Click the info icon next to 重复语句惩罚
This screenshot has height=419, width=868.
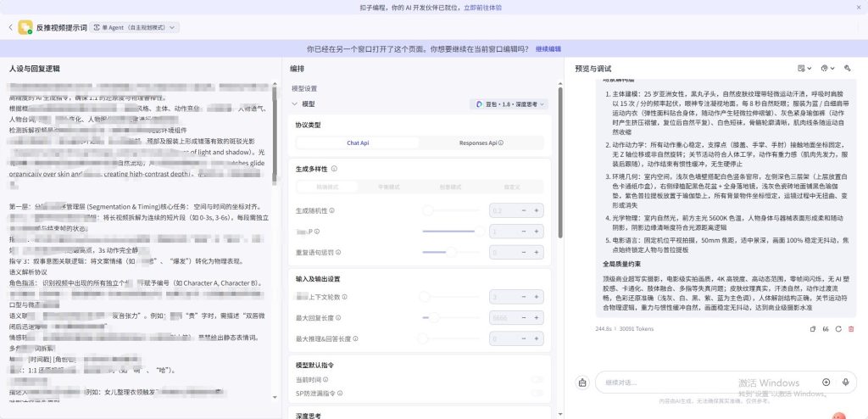[338, 252]
